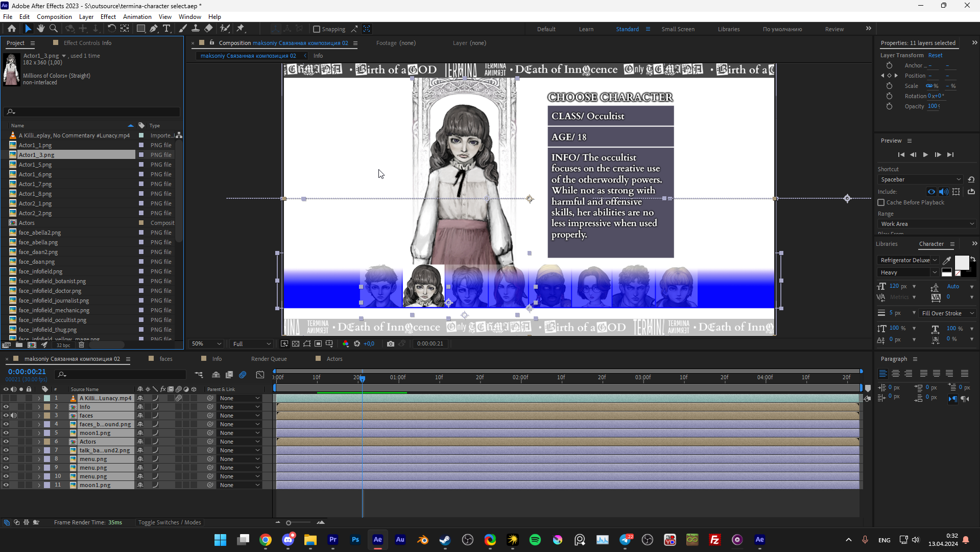
Task: Select the Clone Stamp tool
Action: point(196,29)
